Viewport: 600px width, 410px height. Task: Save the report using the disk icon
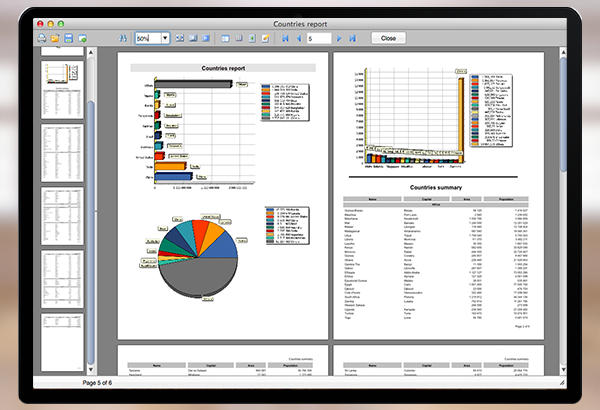point(68,38)
